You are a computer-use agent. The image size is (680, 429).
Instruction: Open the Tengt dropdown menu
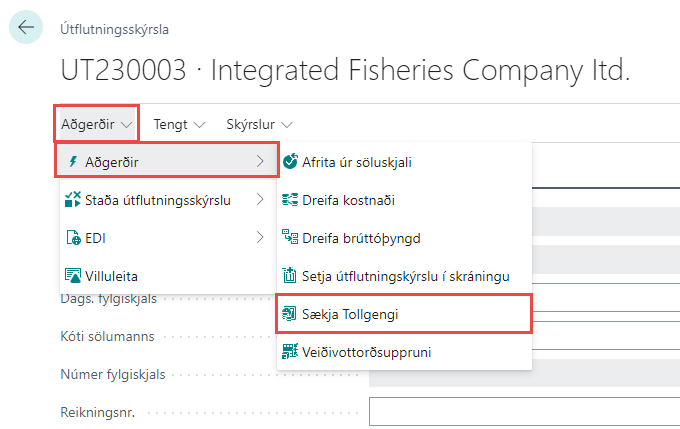179,125
